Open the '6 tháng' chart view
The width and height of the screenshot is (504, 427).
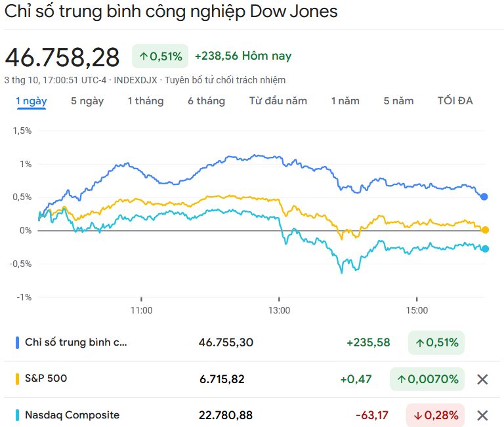pyautogui.click(x=206, y=101)
